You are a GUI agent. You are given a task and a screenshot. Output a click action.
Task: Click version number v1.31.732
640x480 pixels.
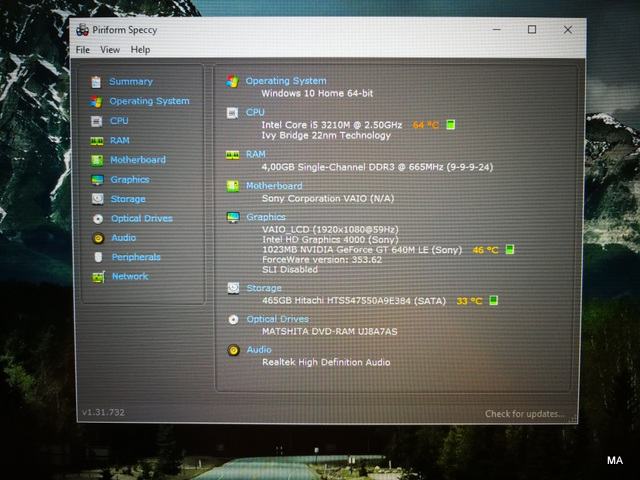tap(104, 413)
